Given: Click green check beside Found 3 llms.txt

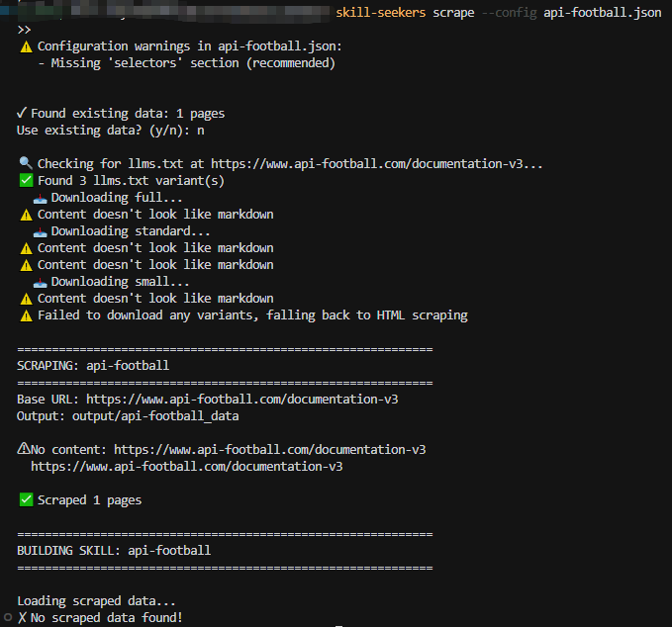Looking at the screenshot, I should click(x=26, y=181).
